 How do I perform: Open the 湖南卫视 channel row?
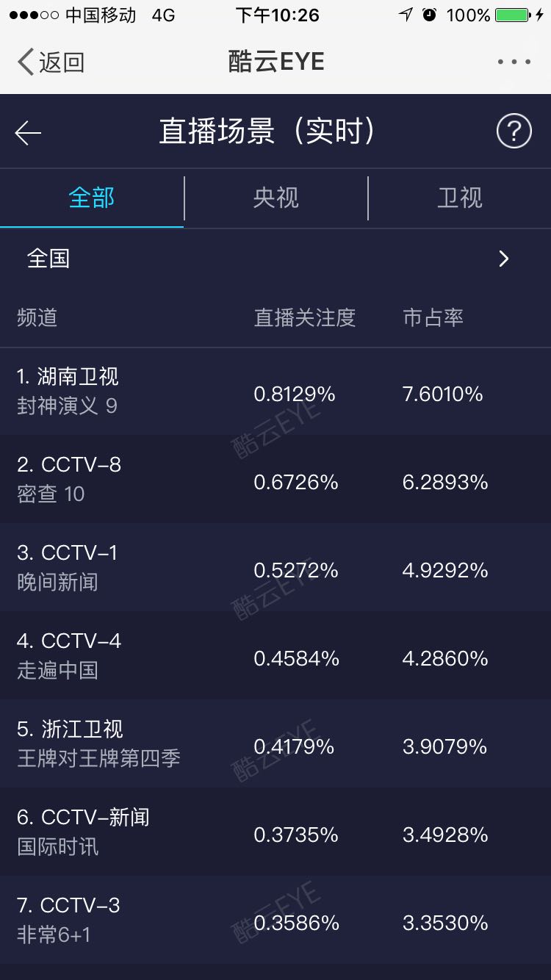[x=275, y=392]
